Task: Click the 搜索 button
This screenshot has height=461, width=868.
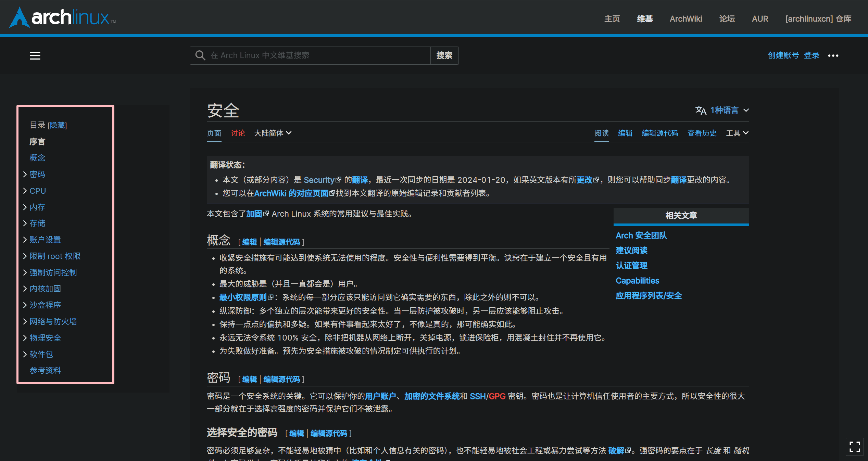Action: tap(444, 55)
